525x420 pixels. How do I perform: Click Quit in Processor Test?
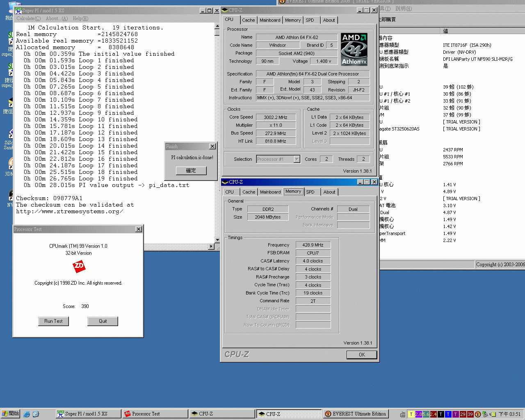103,321
